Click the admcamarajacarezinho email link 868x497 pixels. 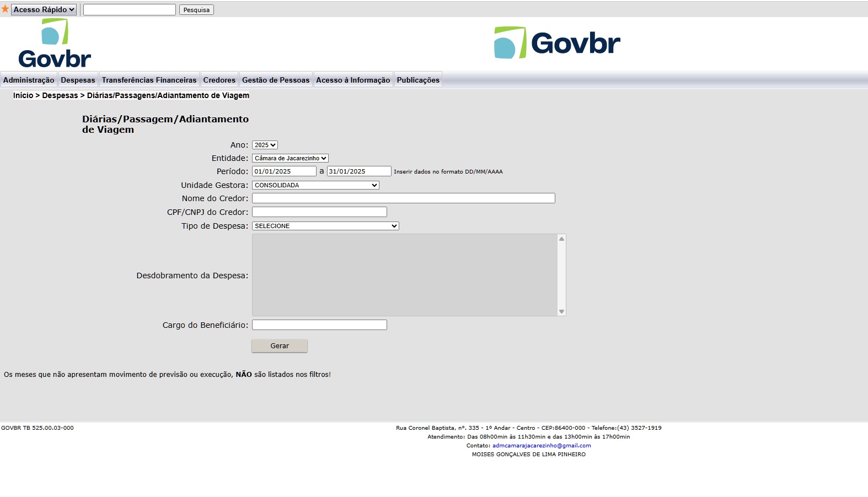542,446
